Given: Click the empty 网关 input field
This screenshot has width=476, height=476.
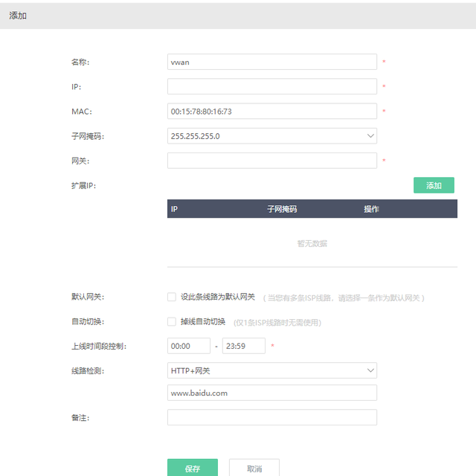Looking at the screenshot, I should [272, 161].
